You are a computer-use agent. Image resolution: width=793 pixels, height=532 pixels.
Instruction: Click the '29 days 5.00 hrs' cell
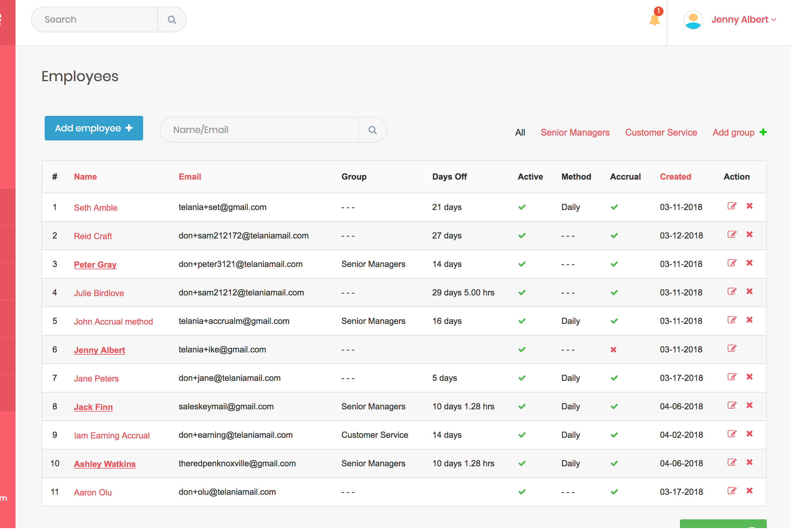tap(464, 293)
